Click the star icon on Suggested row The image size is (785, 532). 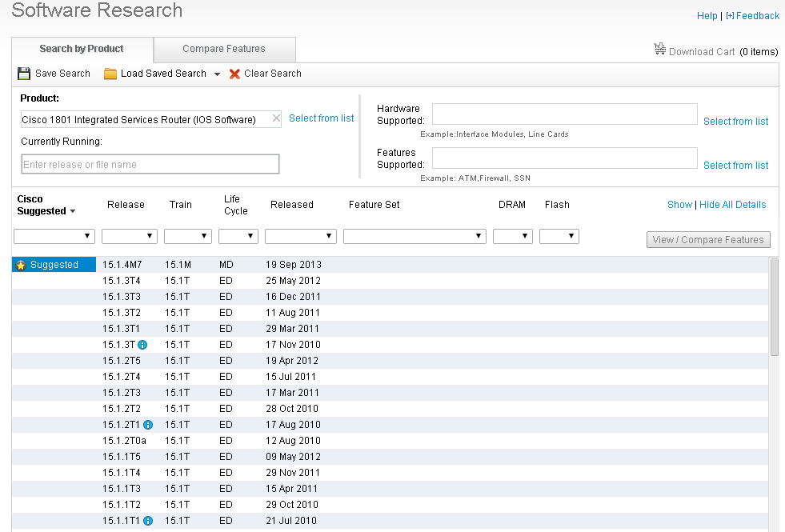click(21, 265)
